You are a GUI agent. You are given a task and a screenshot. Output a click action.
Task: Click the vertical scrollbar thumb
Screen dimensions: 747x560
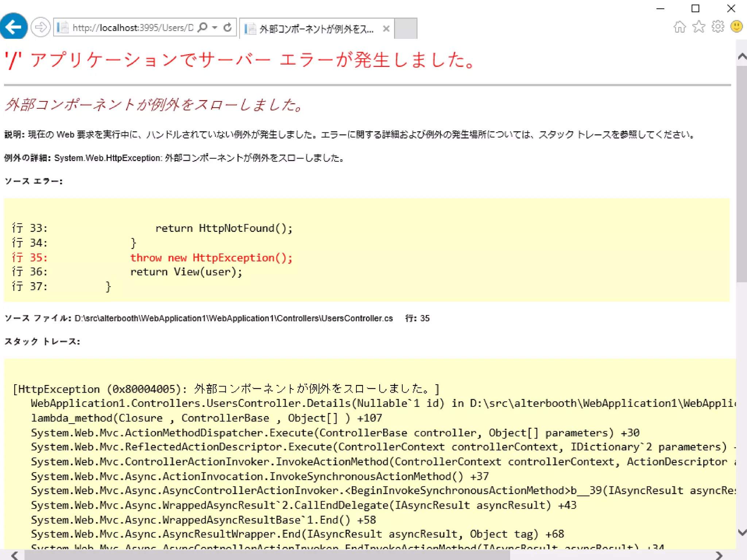point(742,173)
